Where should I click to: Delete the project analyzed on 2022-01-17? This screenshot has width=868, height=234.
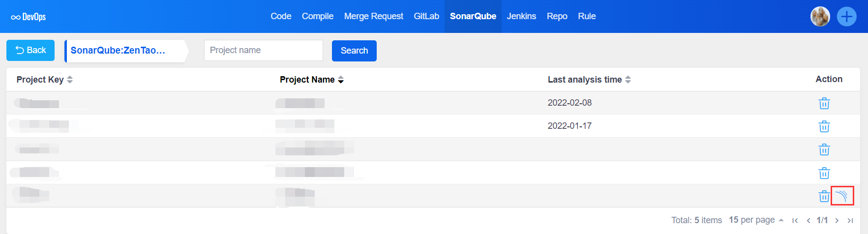pyautogui.click(x=824, y=126)
